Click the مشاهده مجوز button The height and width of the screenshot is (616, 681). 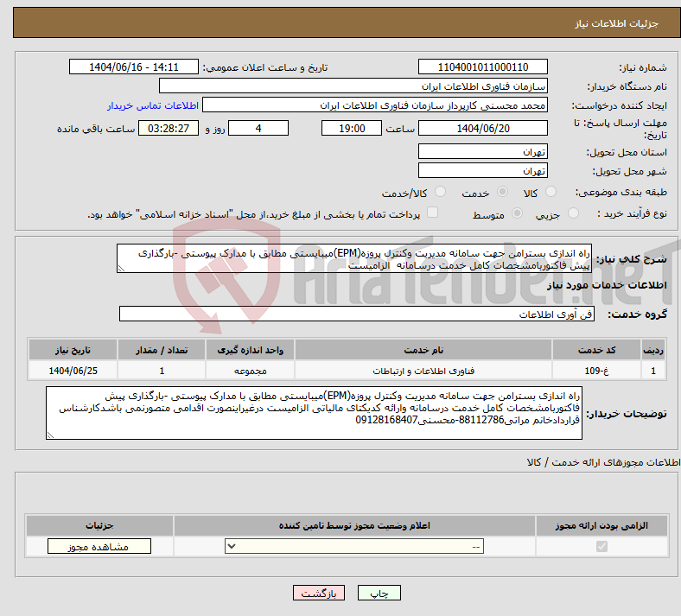[x=99, y=547]
